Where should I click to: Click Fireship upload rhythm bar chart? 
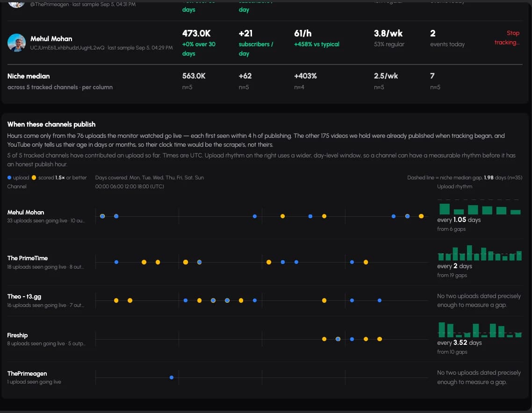(x=480, y=329)
